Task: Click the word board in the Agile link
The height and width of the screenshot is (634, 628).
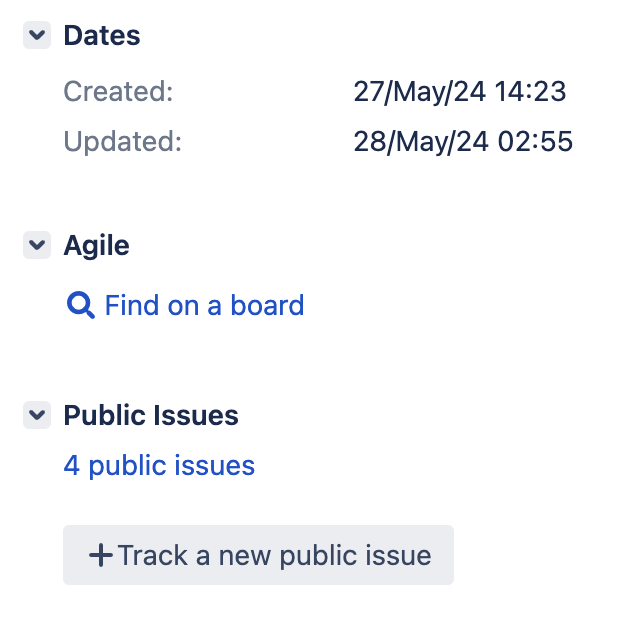Action: (x=266, y=305)
